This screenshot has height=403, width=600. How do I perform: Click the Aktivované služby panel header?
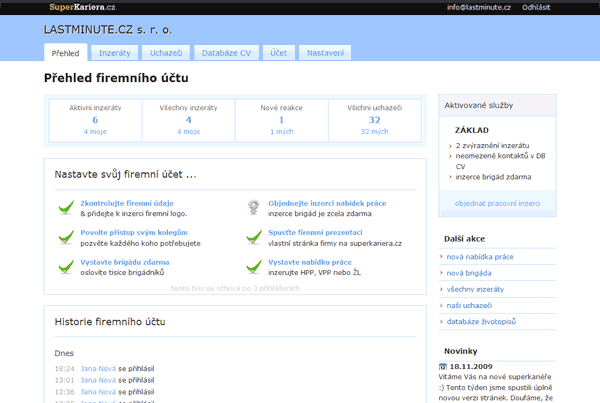point(497,105)
